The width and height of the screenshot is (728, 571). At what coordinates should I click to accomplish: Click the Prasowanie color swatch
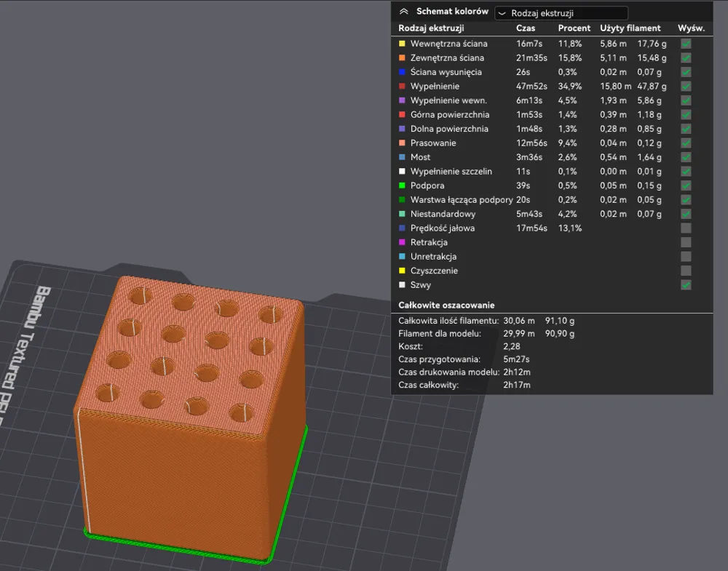click(402, 143)
